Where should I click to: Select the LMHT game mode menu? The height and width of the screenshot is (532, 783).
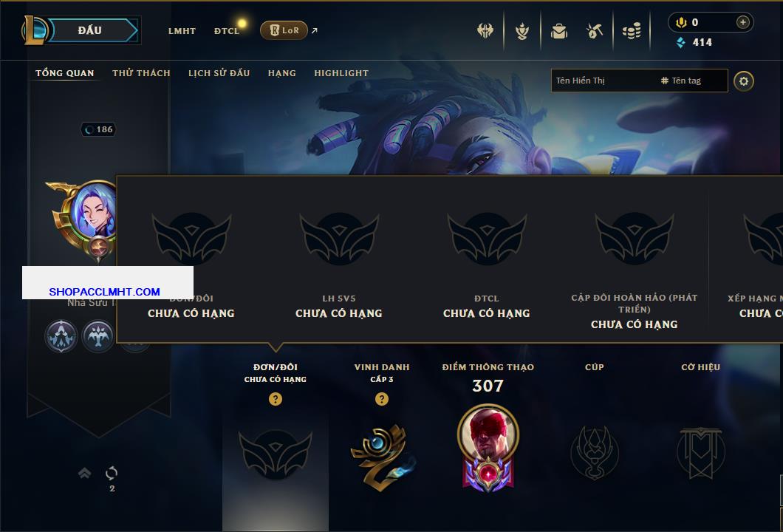(x=182, y=31)
